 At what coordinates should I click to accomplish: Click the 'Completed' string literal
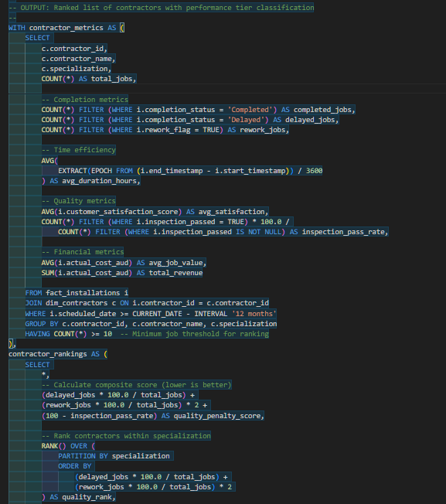252,110
